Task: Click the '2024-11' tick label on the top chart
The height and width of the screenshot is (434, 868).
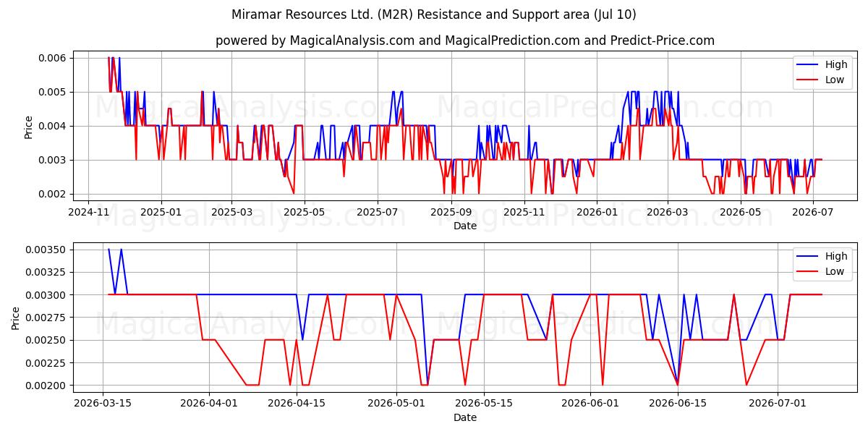Action: point(88,213)
